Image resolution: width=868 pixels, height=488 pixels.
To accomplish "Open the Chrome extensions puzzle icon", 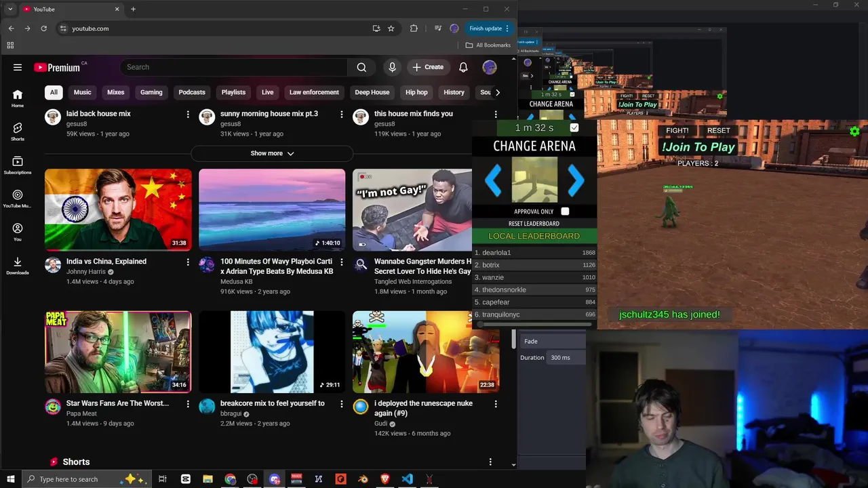I will point(414,28).
